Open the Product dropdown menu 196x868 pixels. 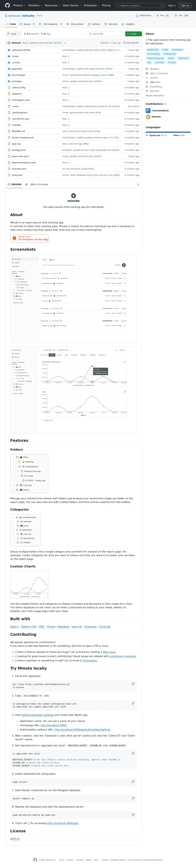coord(19,5)
